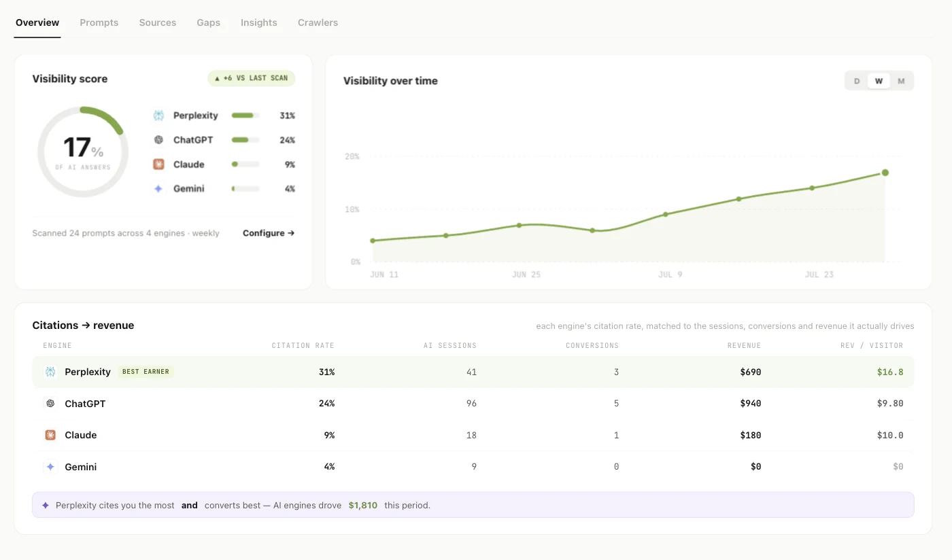952x560 pixels.
Task: Click the Citations → revenue heading
Action: (83, 326)
